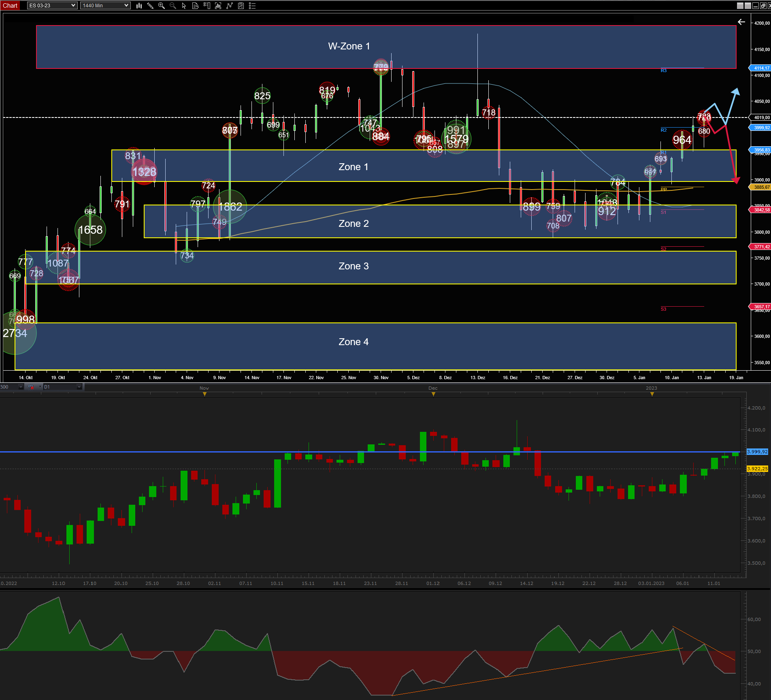771x700 pixels.
Task: Click the S3 pivot label
Action: (664, 309)
